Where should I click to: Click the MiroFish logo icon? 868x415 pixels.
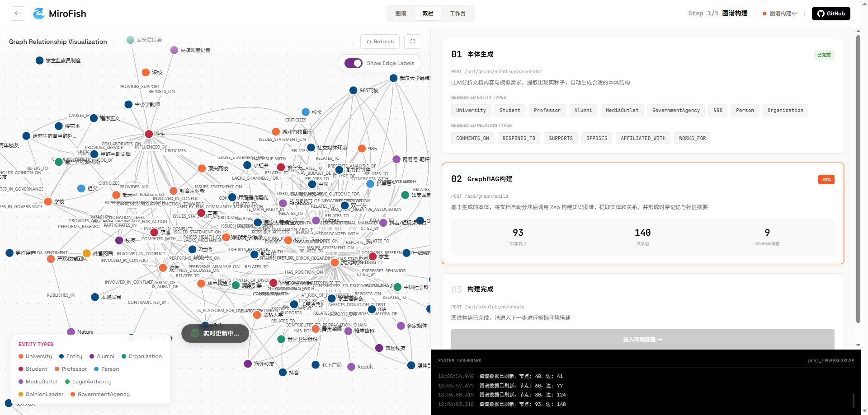39,14
